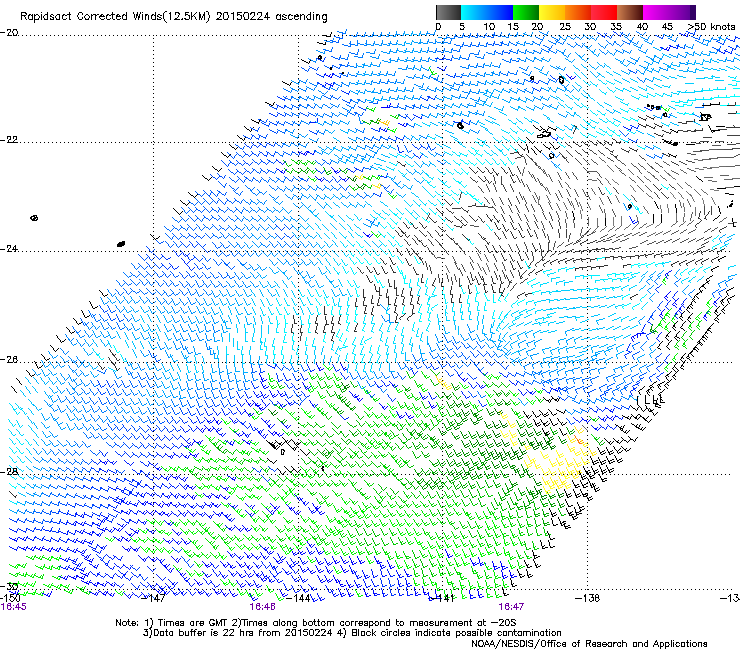Screen dimensions: 740x650
Task: Pick the green 15-20 knots legend segment
Action: [526, 12]
